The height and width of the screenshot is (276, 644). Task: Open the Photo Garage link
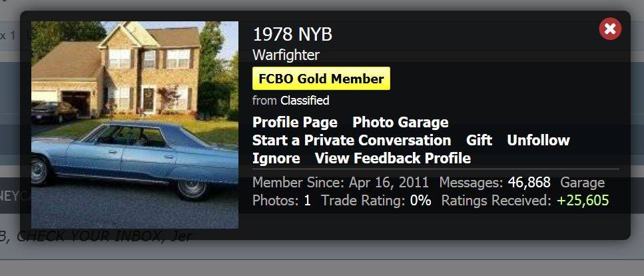[x=400, y=123]
